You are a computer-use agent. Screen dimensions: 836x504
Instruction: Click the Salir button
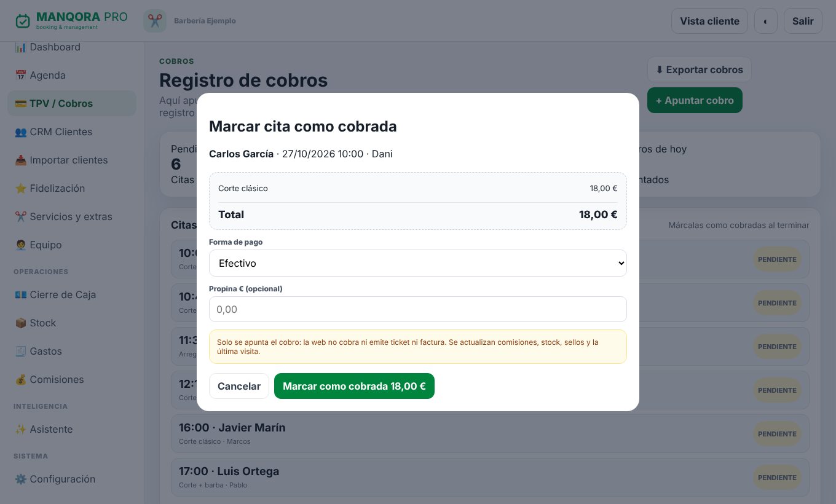click(x=803, y=21)
